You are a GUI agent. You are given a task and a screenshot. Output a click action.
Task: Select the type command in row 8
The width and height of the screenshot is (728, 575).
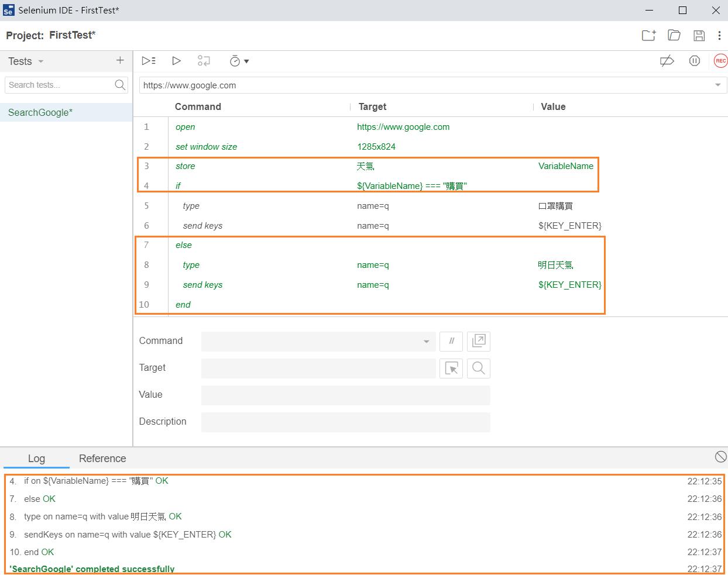click(x=431, y=265)
